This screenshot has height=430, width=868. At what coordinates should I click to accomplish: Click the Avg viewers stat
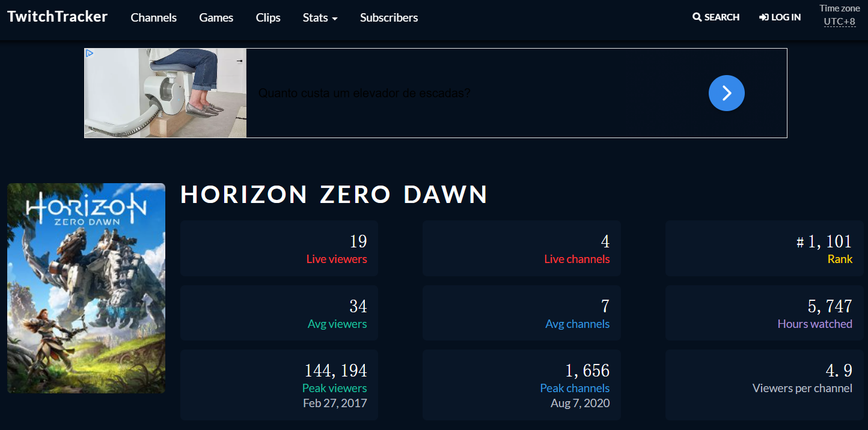[x=279, y=313]
